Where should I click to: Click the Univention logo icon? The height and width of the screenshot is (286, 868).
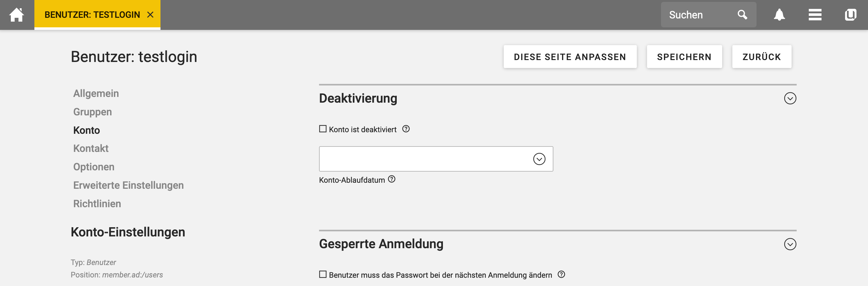pos(850,15)
